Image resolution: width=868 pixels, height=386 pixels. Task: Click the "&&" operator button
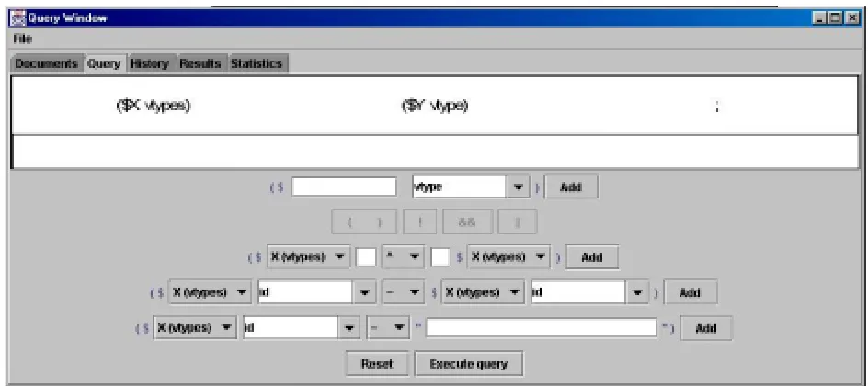coord(467,221)
